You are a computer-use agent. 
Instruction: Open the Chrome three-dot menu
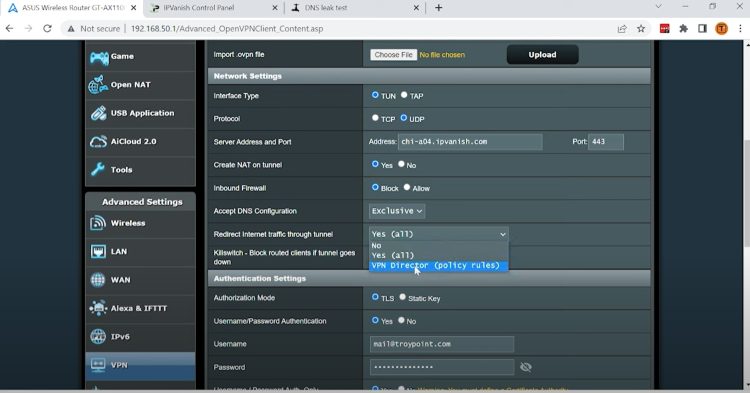[740, 29]
